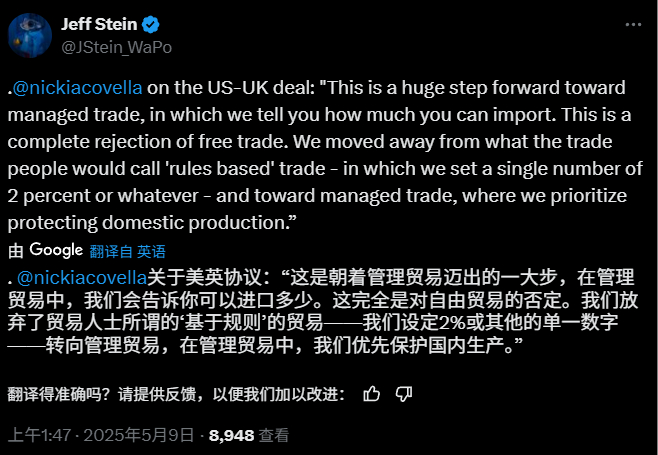Open the 上午1:47 timestamp link

point(35,435)
